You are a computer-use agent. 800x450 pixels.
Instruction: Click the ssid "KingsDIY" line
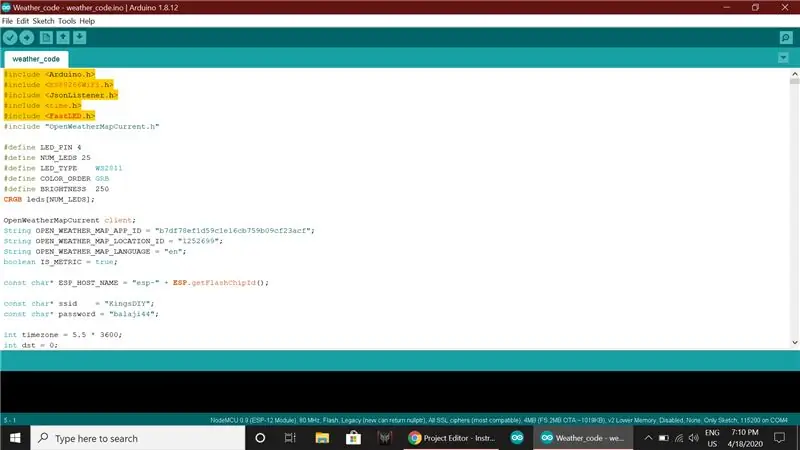[x=79, y=304]
